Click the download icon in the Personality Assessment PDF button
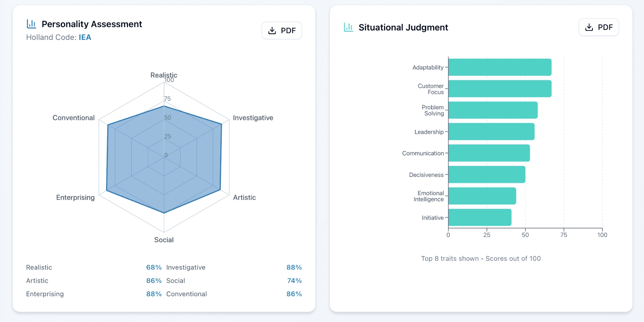The height and width of the screenshot is (322, 644). tap(272, 31)
